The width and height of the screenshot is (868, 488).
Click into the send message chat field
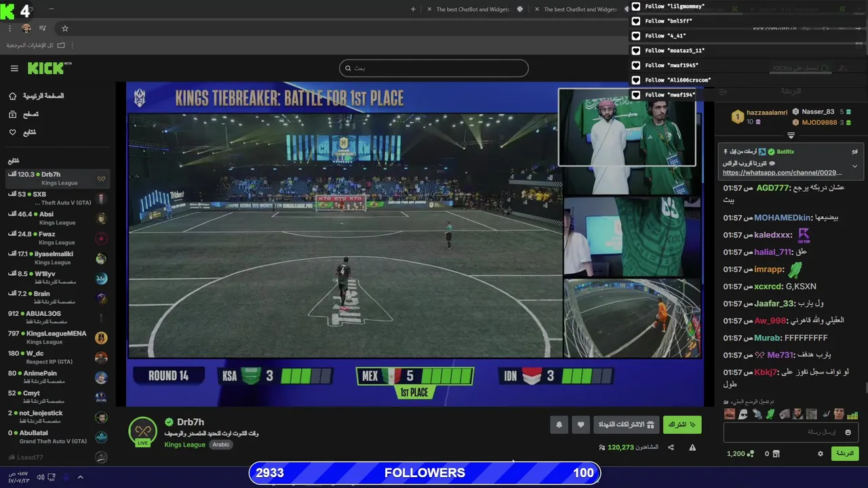click(x=791, y=432)
